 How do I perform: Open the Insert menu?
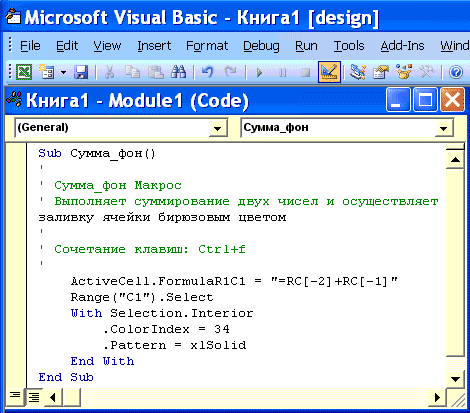[154, 46]
